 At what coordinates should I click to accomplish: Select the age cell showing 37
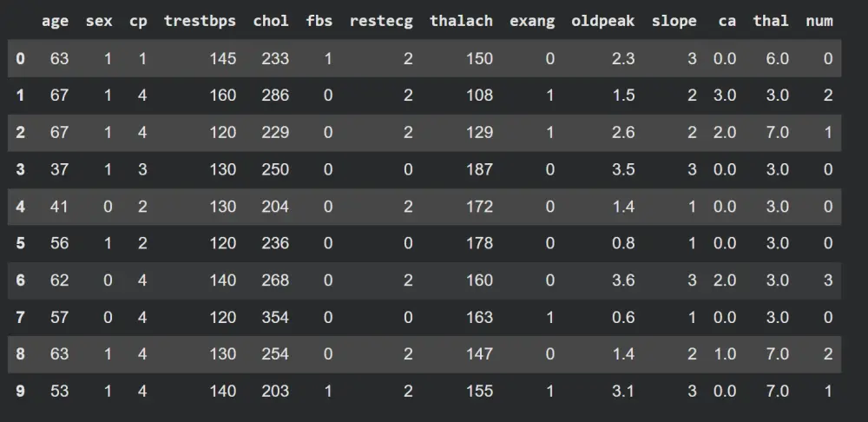(59, 169)
